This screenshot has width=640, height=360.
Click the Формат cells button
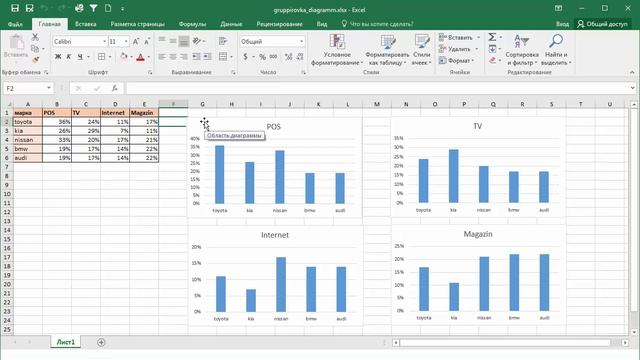pyautogui.click(x=457, y=60)
